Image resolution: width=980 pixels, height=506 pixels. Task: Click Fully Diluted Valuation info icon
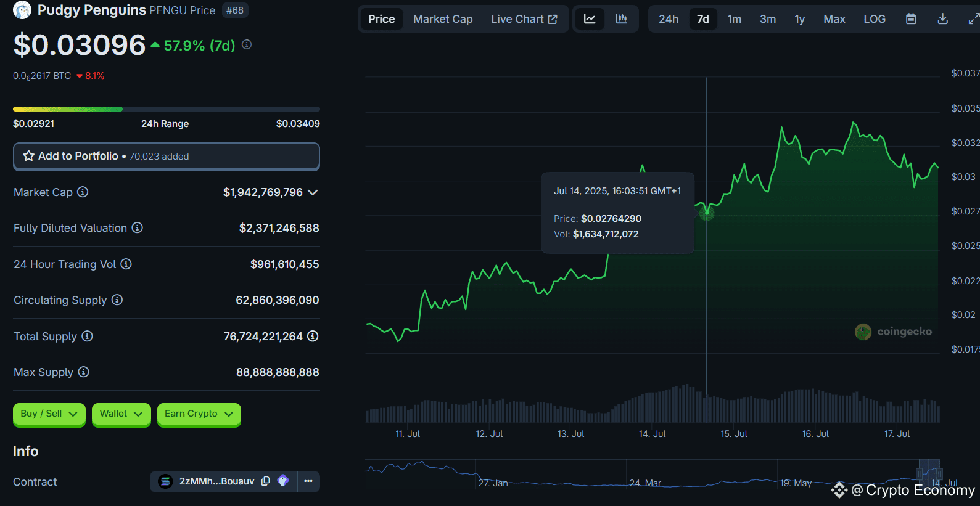coord(138,227)
